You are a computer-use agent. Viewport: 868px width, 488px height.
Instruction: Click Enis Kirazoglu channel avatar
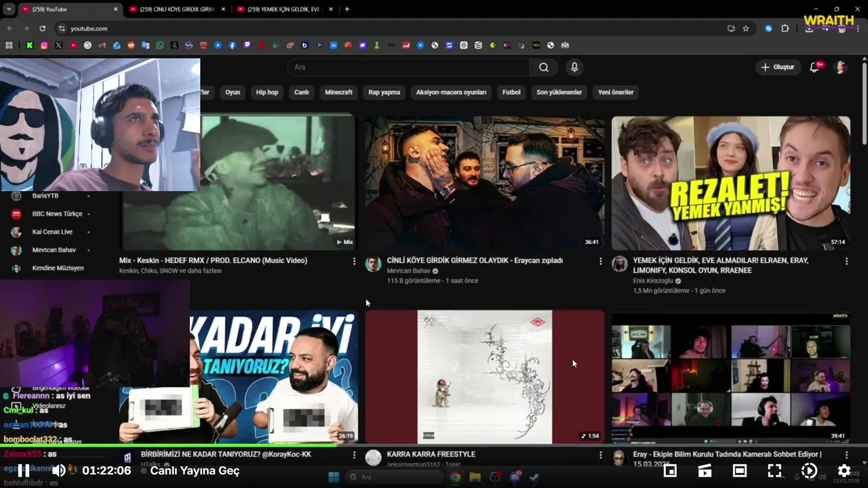pyautogui.click(x=620, y=264)
